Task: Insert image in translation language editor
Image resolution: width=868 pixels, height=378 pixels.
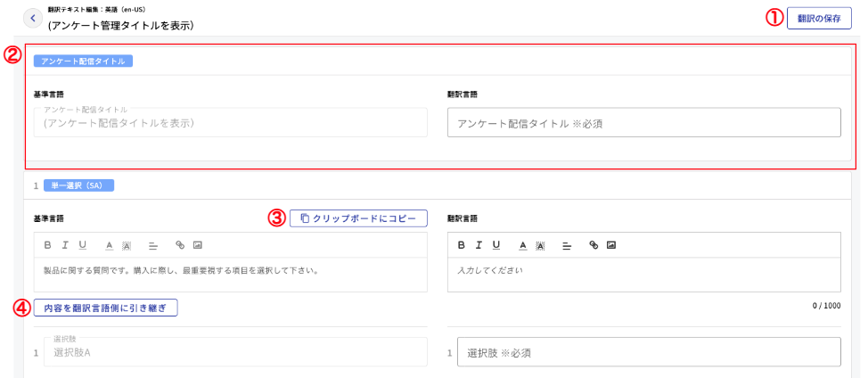Action: 611,244
